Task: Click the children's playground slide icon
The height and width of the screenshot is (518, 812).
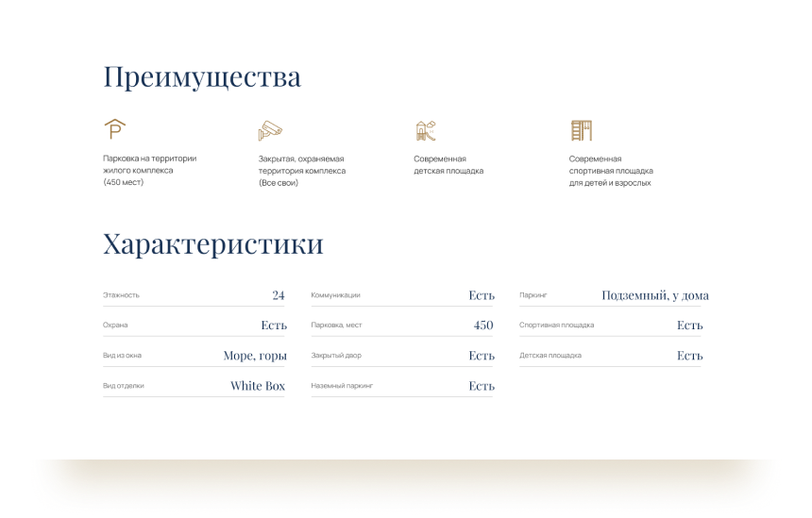Action: pos(426,130)
